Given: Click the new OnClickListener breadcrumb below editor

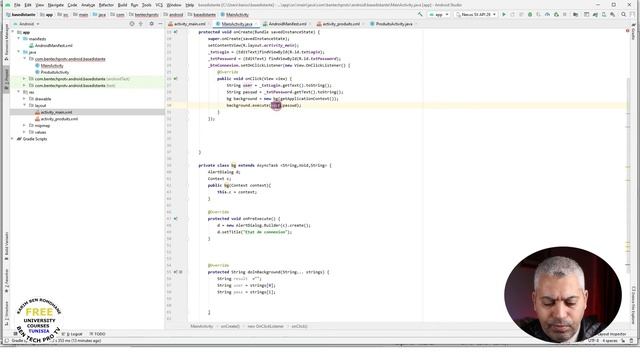Looking at the screenshot, I should 265,327.
